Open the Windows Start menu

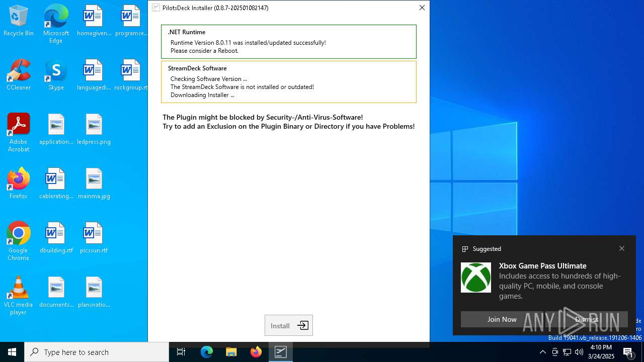point(12,352)
